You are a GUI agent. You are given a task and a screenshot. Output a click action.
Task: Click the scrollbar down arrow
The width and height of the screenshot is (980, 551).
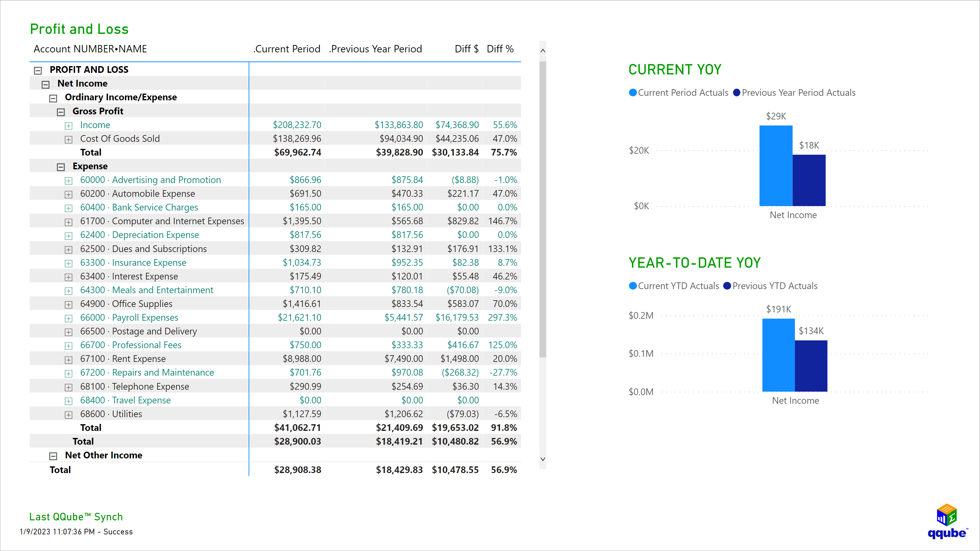543,459
